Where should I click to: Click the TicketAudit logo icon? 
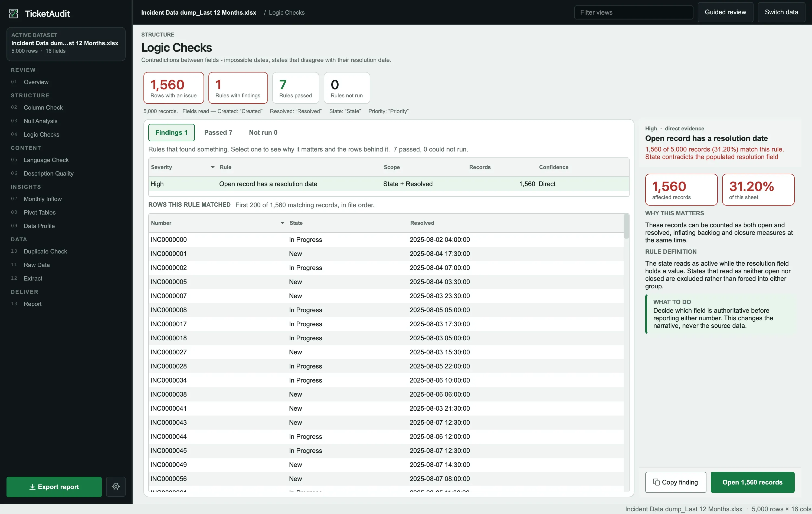(x=14, y=14)
